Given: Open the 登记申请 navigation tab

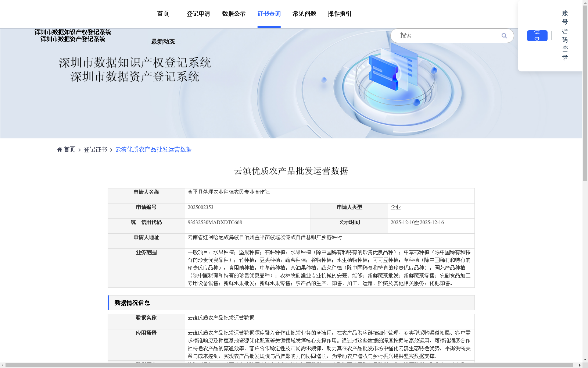Looking at the screenshot, I should pos(198,14).
